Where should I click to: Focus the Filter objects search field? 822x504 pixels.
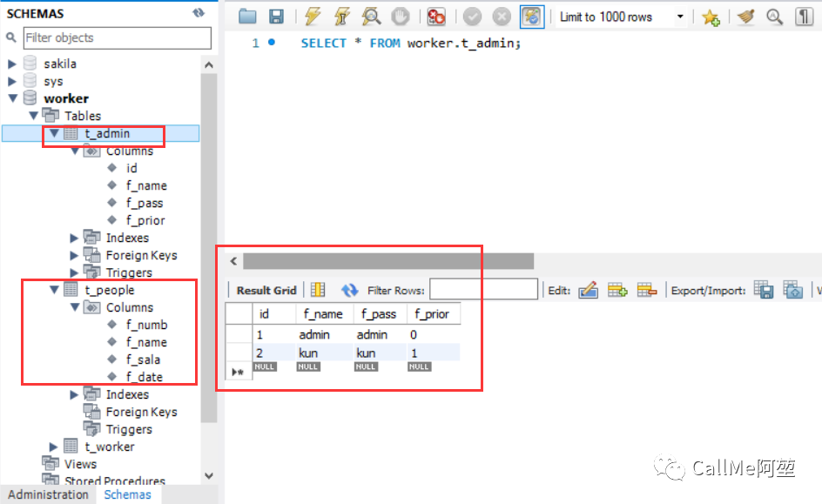coord(118,37)
